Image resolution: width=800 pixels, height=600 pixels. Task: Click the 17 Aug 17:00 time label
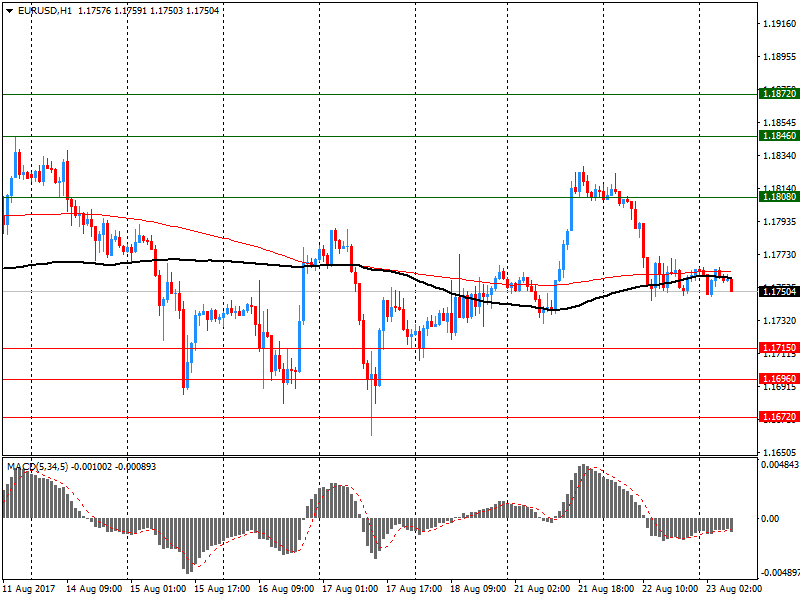tap(414, 589)
